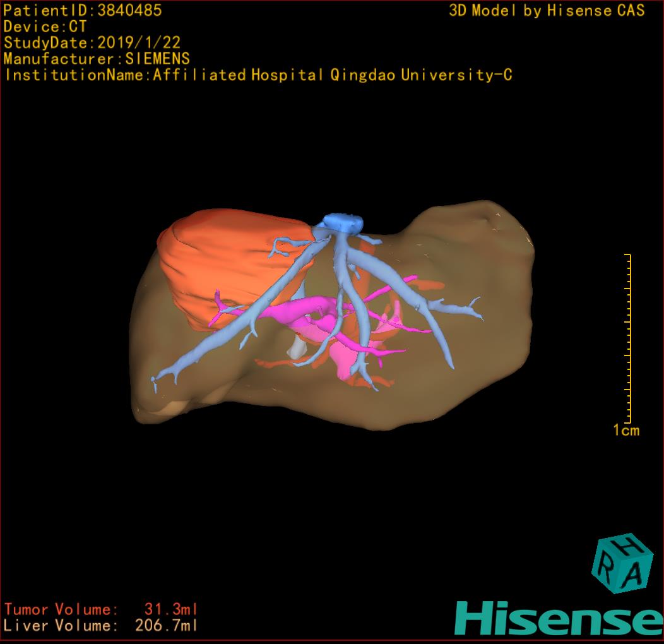Click the Liver Volume 206.7ml readout
The image size is (664, 644).
point(100,625)
